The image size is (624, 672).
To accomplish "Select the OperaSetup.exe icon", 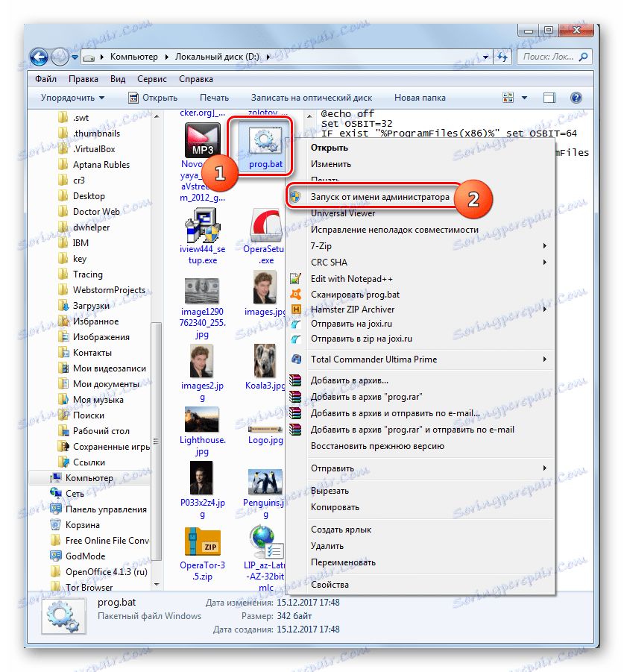I will click(x=266, y=225).
